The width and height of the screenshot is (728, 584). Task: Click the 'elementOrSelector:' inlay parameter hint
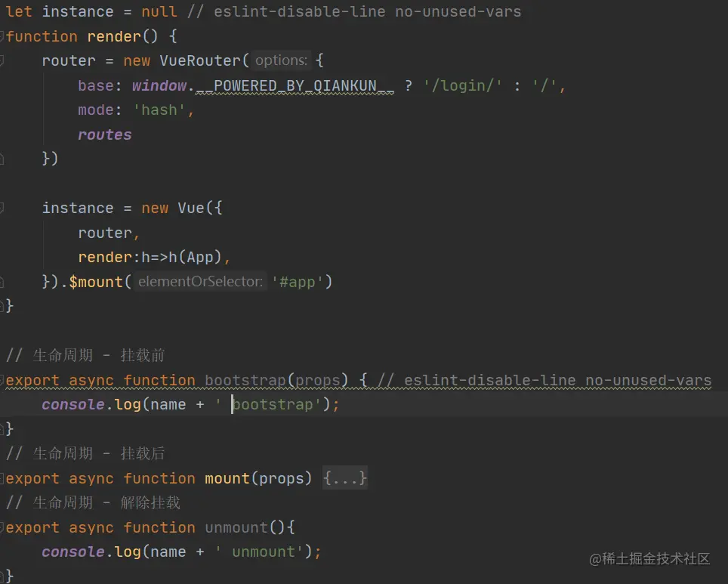coord(201,282)
